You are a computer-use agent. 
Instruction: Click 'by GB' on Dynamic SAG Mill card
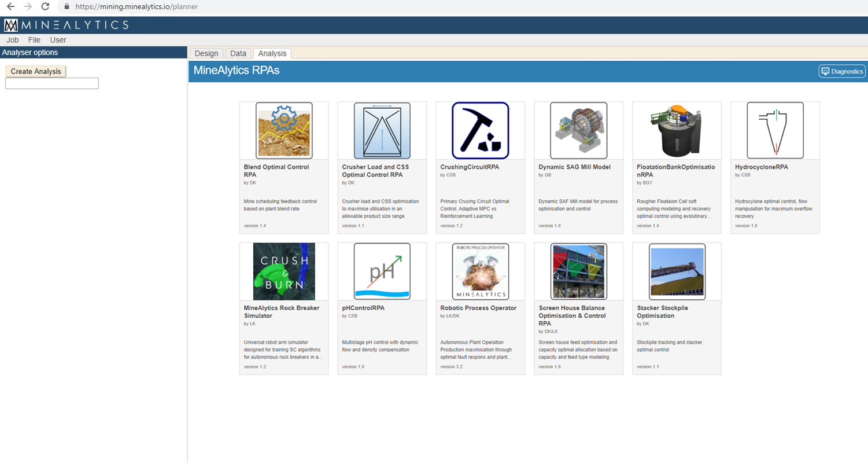tap(545, 175)
